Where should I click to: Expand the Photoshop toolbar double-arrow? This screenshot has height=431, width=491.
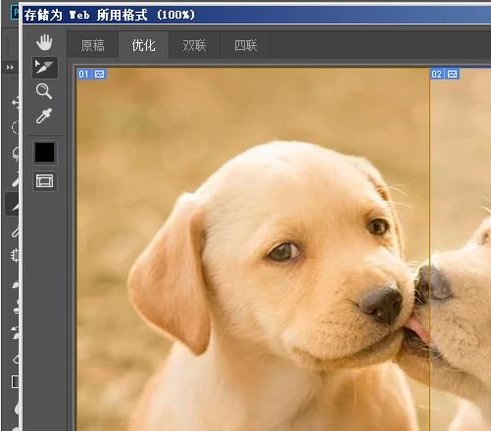click(x=10, y=68)
